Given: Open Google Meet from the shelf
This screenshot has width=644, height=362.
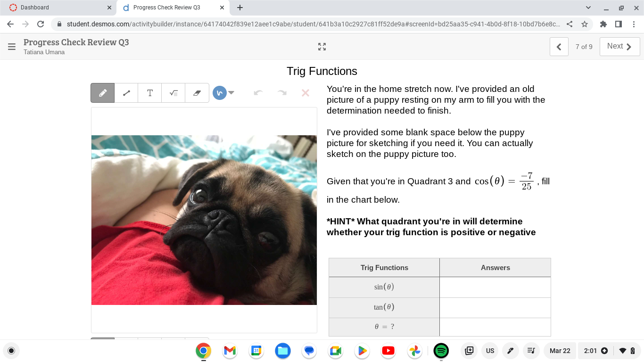Looking at the screenshot, I should 336,351.
